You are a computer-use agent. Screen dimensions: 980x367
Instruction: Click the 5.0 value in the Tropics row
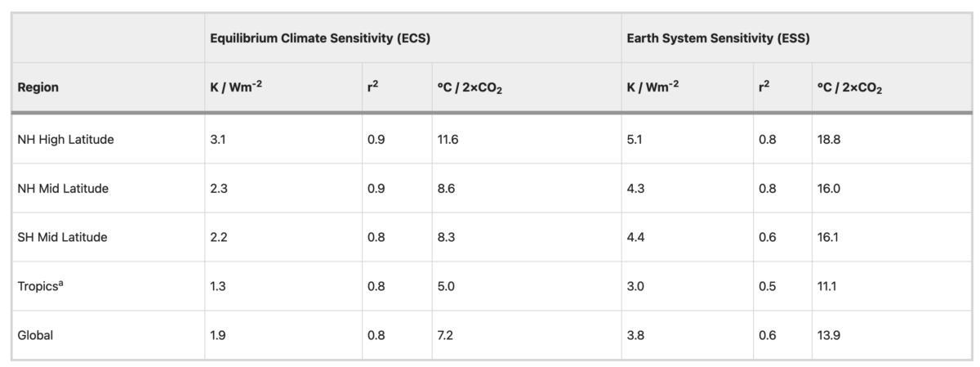click(447, 287)
